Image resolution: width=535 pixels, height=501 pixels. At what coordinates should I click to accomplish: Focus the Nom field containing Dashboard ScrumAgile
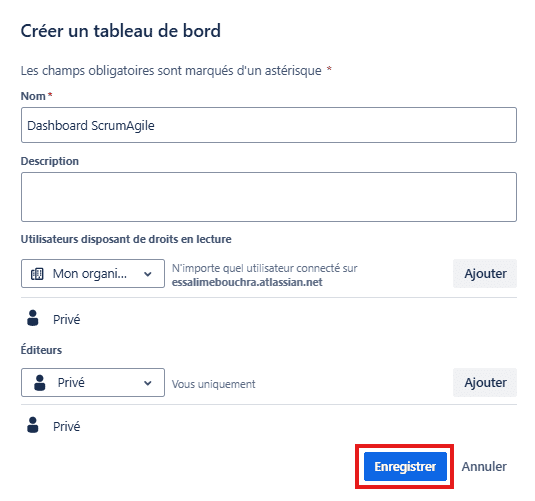coord(269,125)
